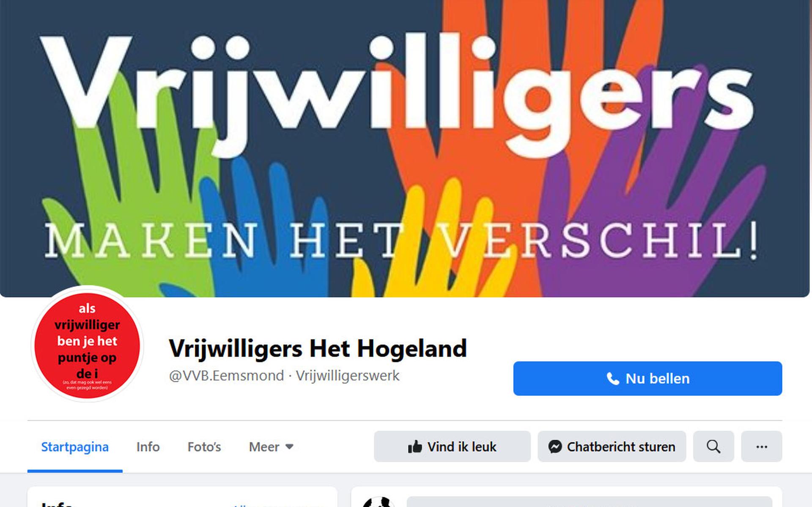Go to the Foto's tab
Image resolution: width=812 pixels, height=507 pixels.
204,447
